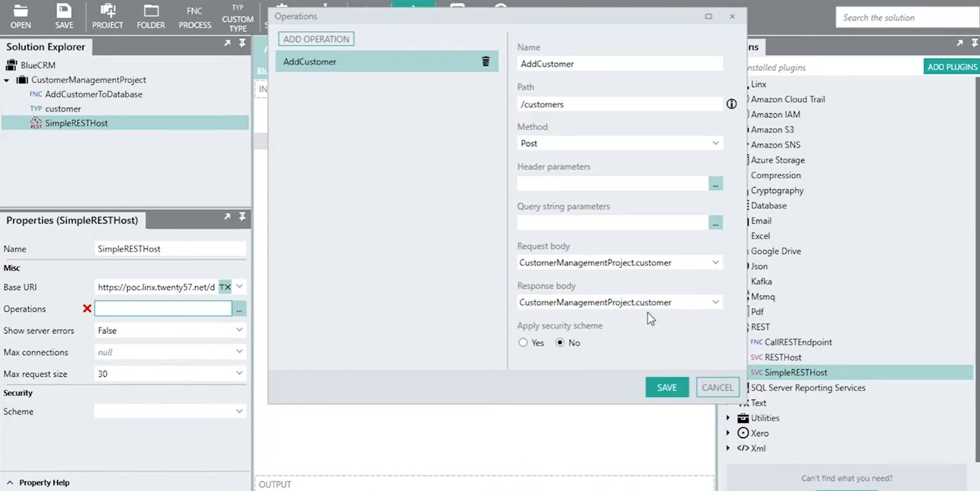The height and width of the screenshot is (491, 980).
Task: Pop out the Properties panel
Action: tap(227, 217)
